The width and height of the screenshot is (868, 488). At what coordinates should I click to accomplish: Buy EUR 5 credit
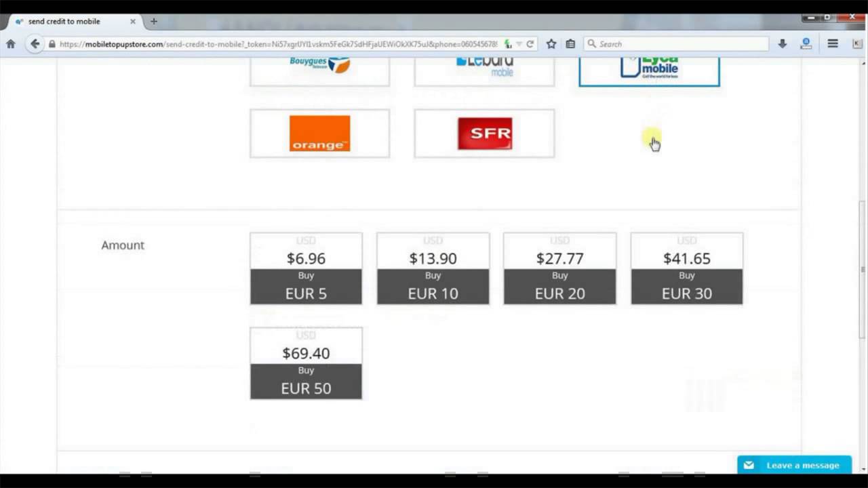[306, 287]
